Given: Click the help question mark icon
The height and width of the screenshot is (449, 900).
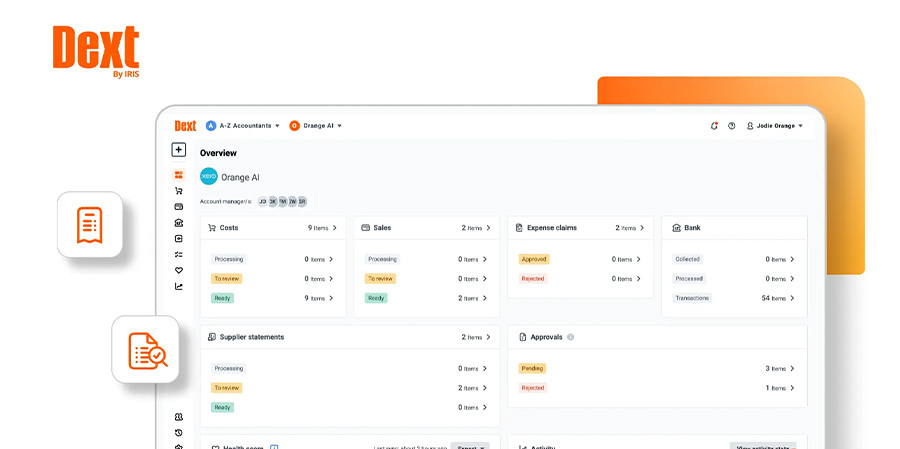Looking at the screenshot, I should coord(731,126).
